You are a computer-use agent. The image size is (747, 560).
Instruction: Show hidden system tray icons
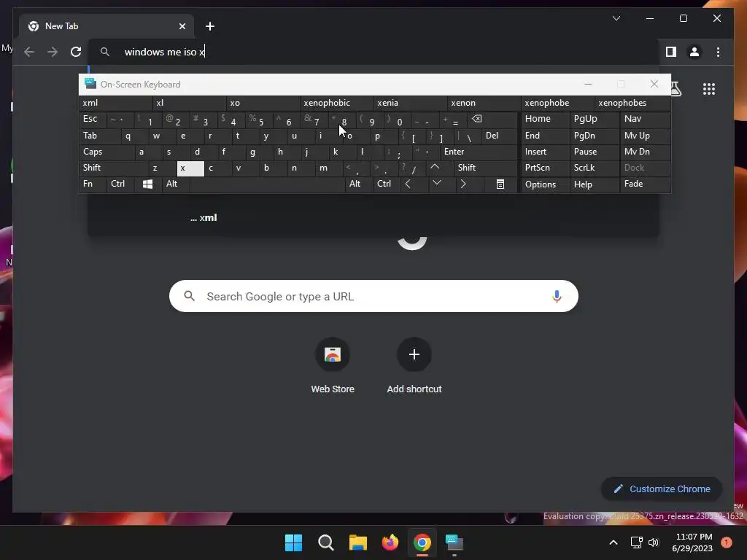(614, 542)
